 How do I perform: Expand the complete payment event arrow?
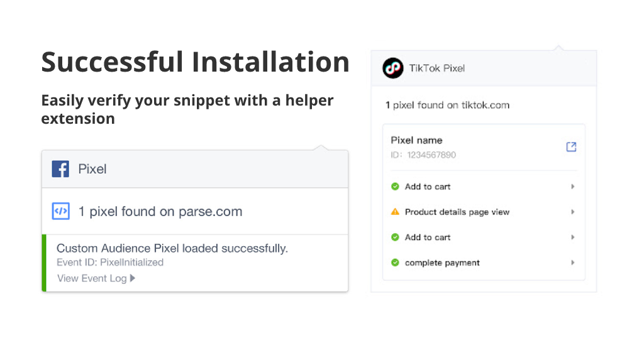(572, 263)
